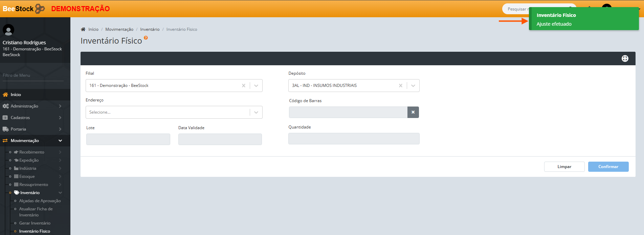Clear the Depósito selection with its X icon
Image resolution: width=644 pixels, height=235 pixels.
[400, 86]
